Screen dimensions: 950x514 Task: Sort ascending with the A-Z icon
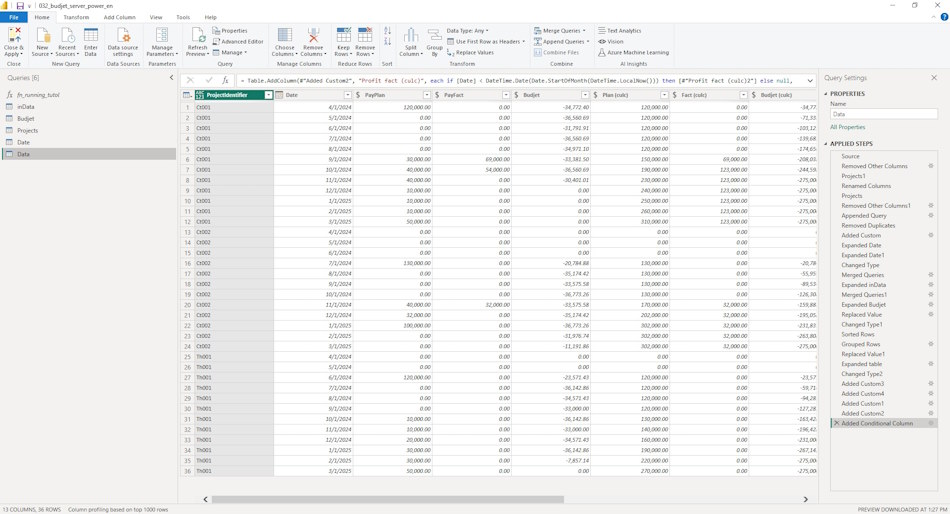pyautogui.click(x=388, y=30)
